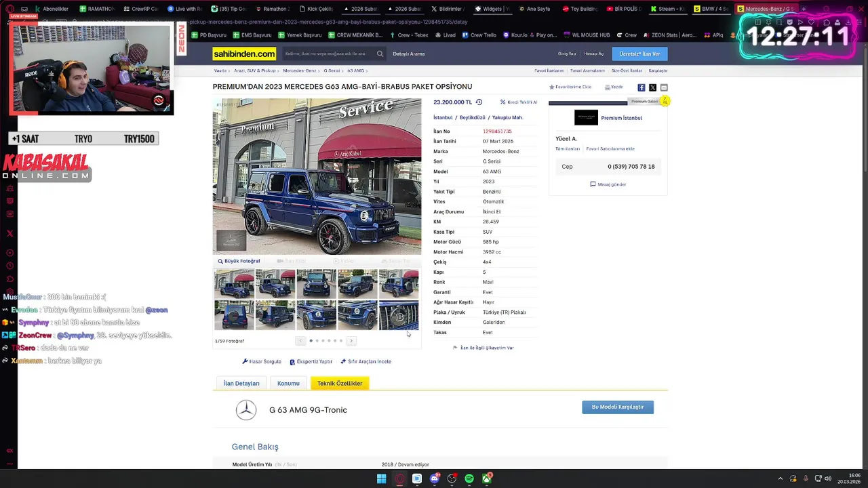
Task: Click the browser address bar URL
Action: pos(329,22)
